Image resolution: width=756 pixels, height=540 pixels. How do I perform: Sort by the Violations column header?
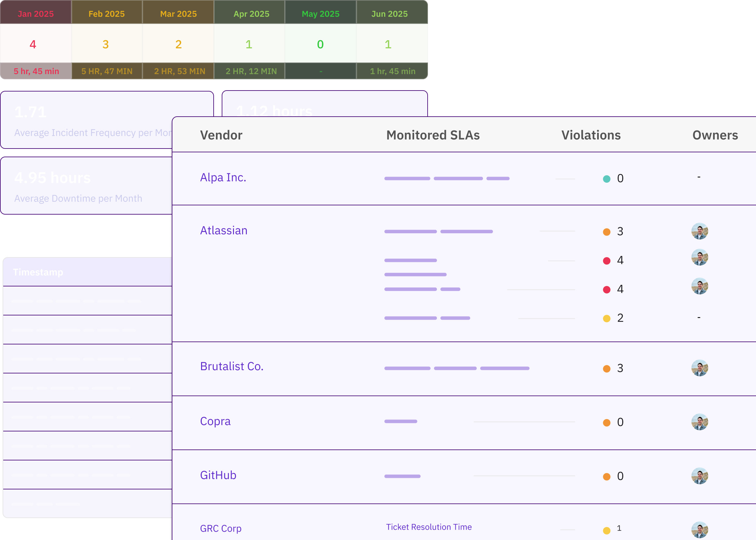591,135
